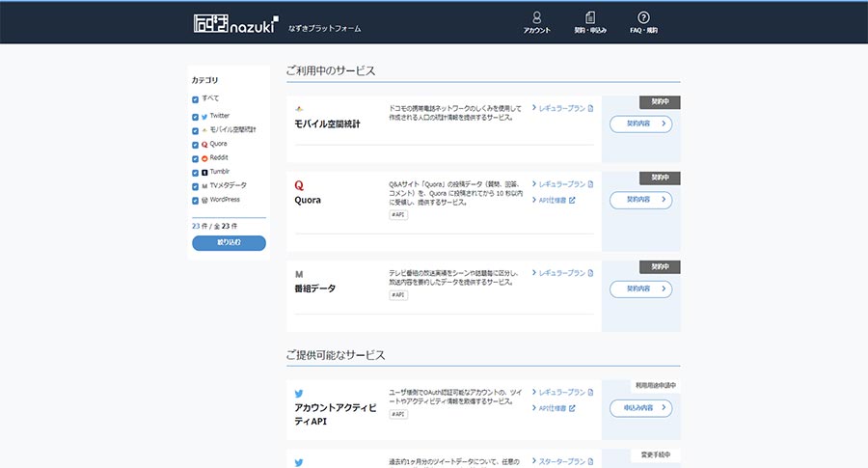This screenshot has height=468, width=868.
Task: Uncheck the WordPress category checkbox
Action: pyautogui.click(x=196, y=201)
